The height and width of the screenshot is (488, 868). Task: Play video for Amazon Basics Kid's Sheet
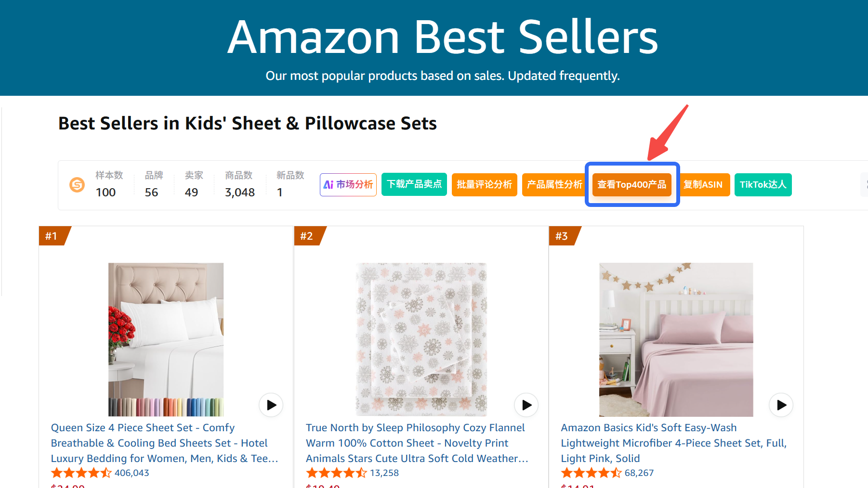click(x=781, y=405)
